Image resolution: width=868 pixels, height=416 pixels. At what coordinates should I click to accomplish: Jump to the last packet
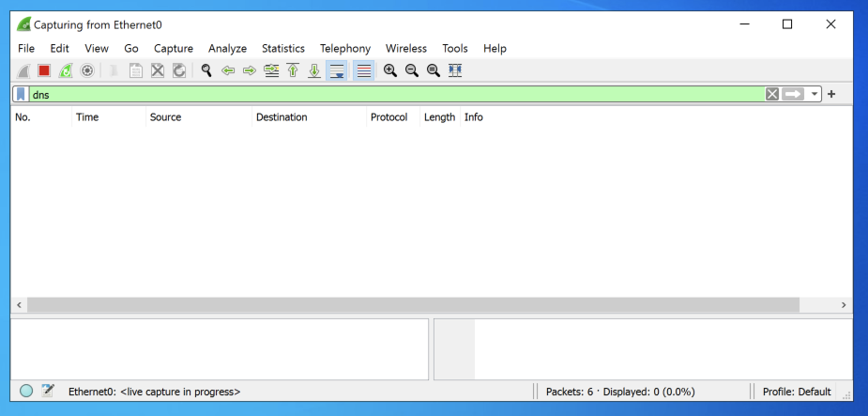click(314, 71)
